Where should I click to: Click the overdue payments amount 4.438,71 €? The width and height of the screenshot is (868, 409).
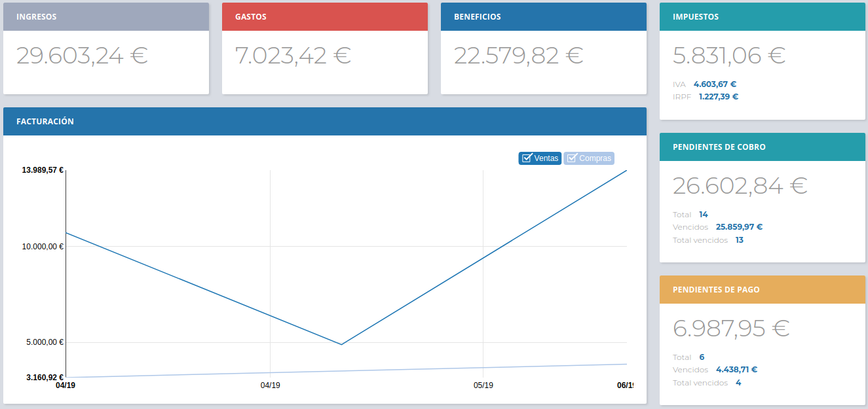click(736, 370)
